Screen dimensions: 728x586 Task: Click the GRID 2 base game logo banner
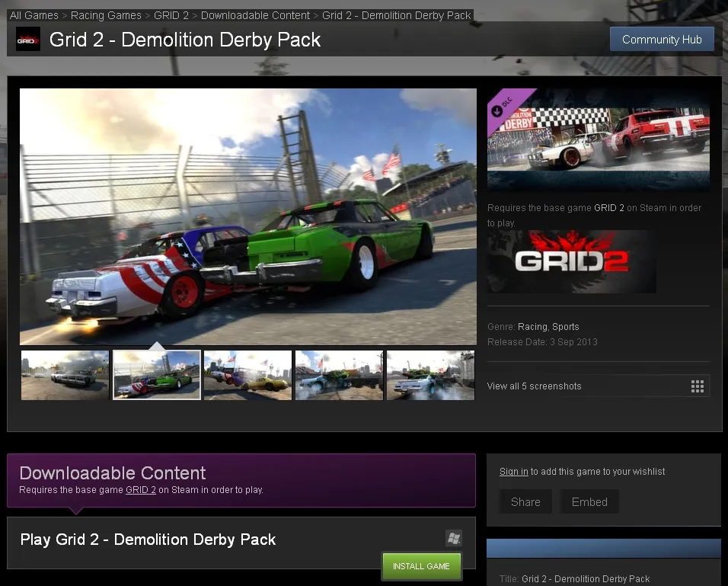572,261
